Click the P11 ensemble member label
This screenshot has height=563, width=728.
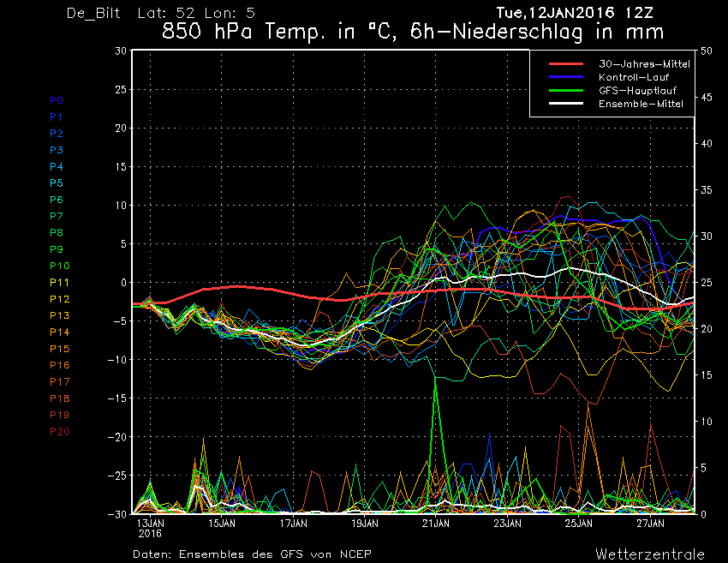(x=59, y=283)
